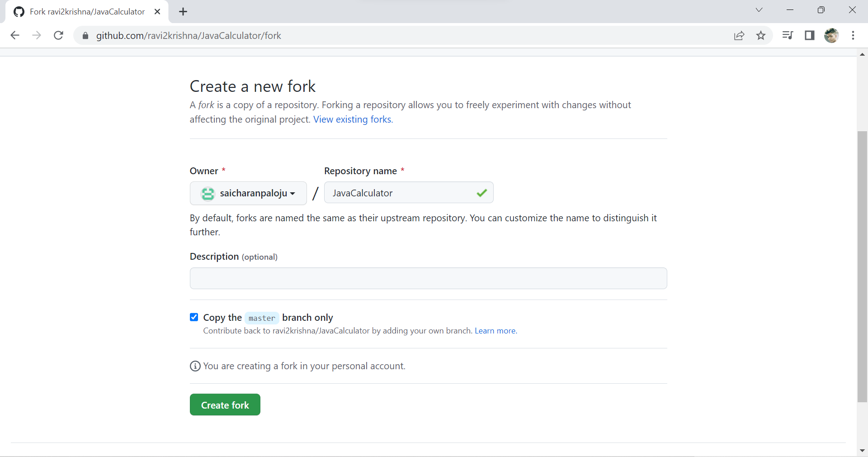Viewport: 868px width, 457px height.
Task: Open the View existing forks link
Action: 353,119
